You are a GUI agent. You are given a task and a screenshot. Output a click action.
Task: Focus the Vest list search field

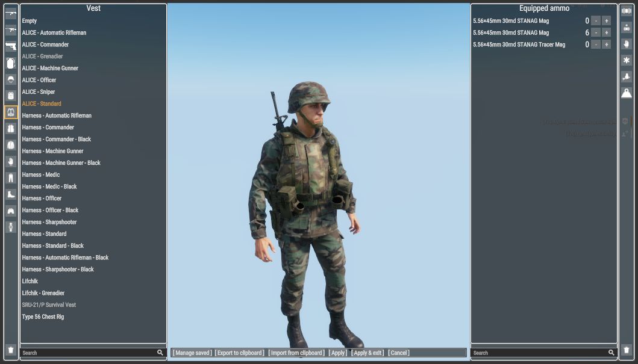click(89, 353)
